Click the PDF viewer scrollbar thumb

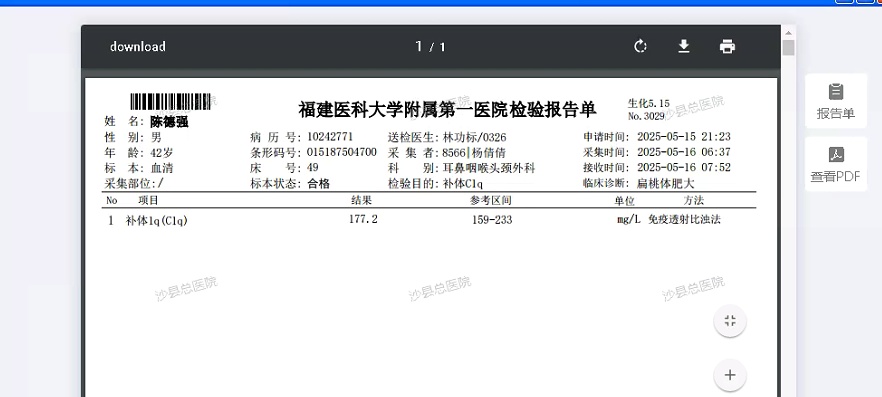789,48
